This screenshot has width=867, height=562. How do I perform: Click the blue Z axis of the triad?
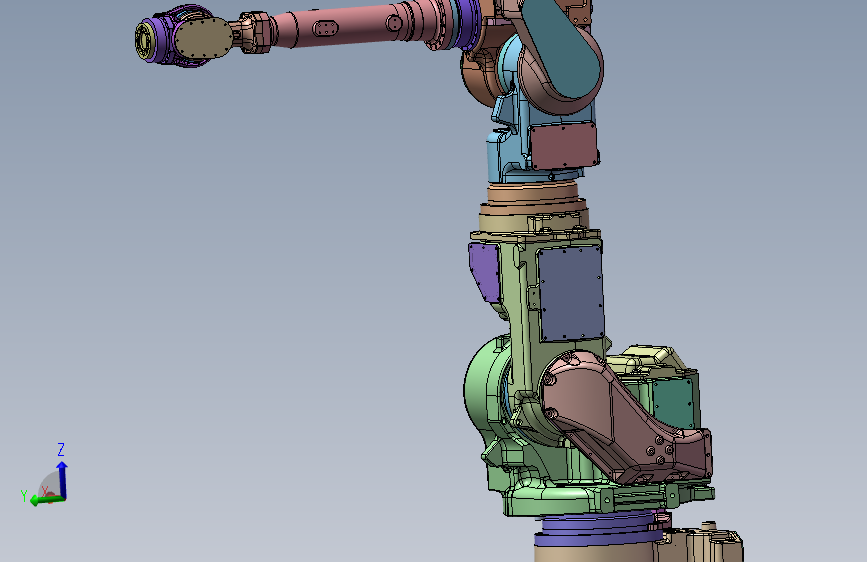[62, 480]
